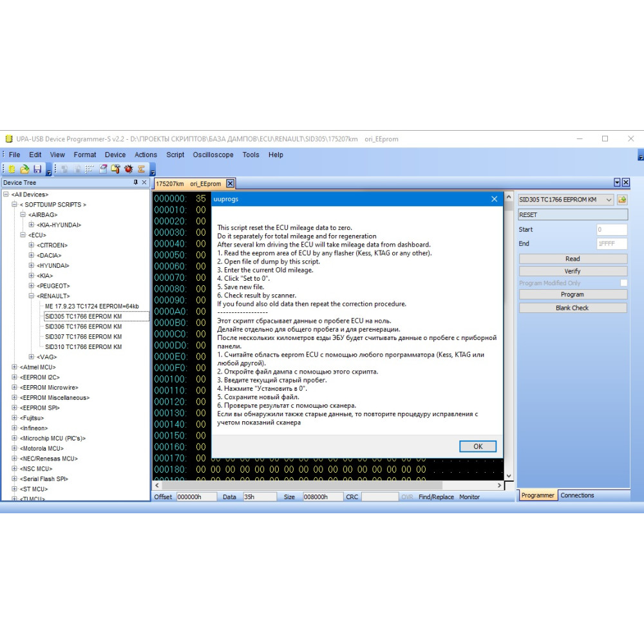
Task: Expand the EEPROM I2C node
Action: (14, 377)
